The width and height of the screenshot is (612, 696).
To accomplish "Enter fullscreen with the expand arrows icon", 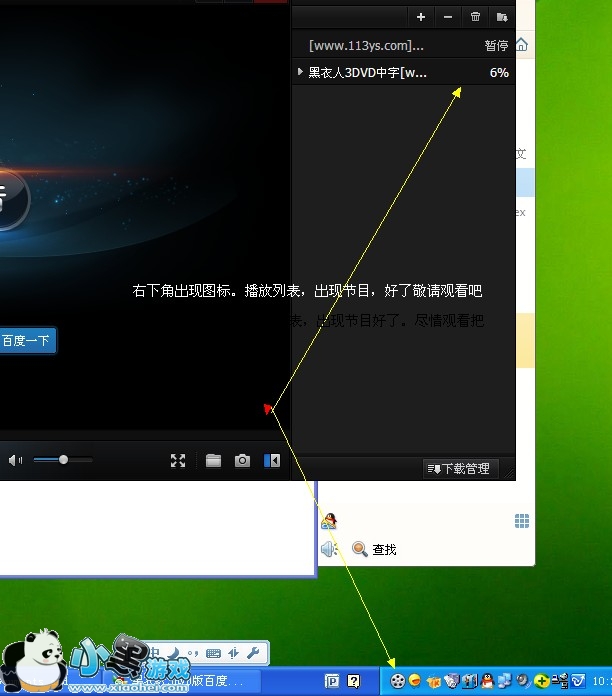I will [178, 460].
